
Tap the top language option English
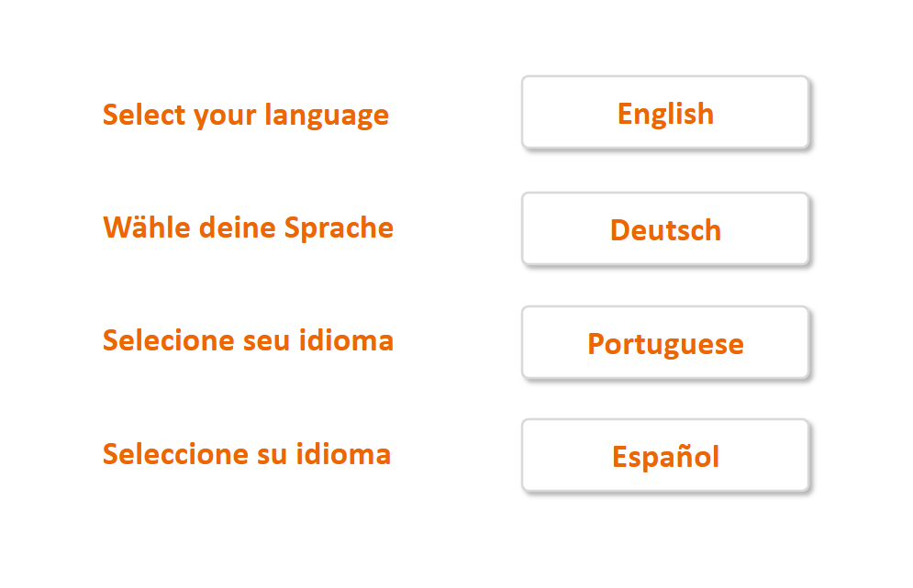(x=665, y=113)
